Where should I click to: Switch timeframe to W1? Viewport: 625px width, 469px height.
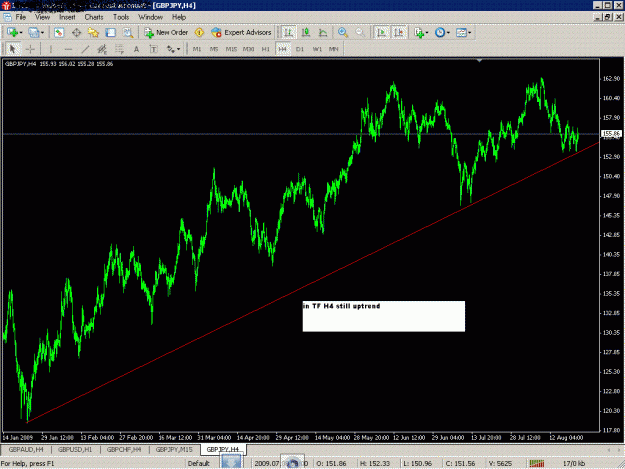(317, 49)
